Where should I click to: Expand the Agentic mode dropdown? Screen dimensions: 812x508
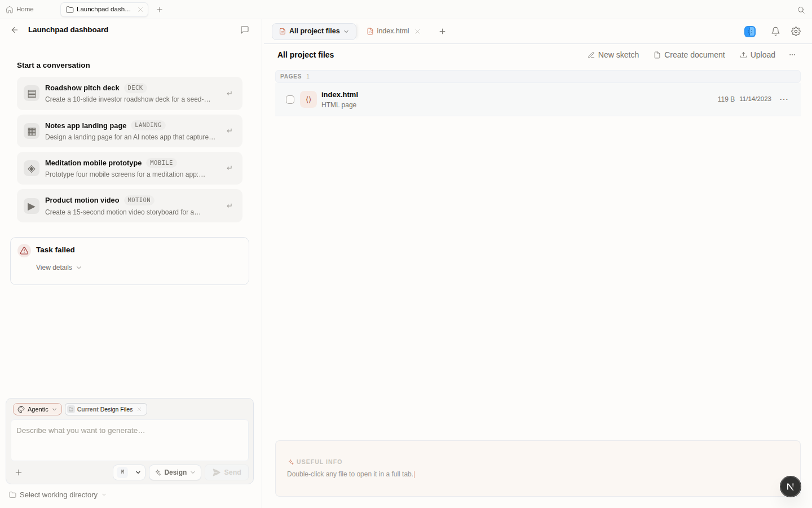coord(38,409)
